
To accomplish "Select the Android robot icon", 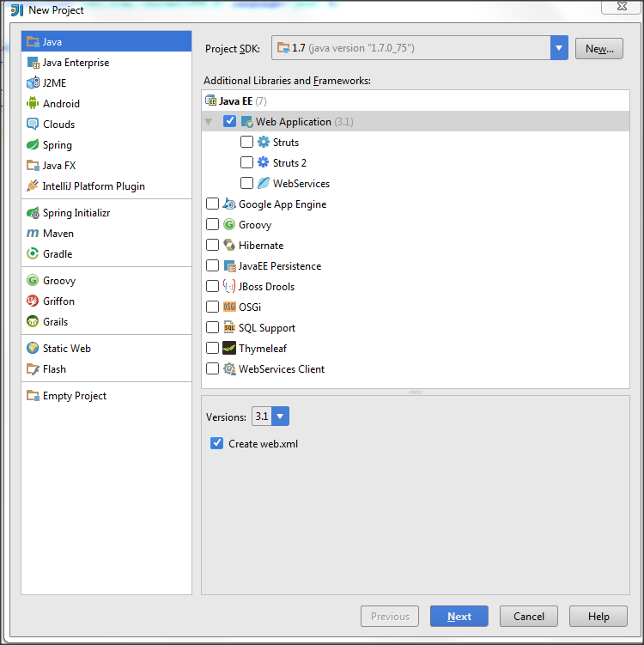I will [33, 103].
